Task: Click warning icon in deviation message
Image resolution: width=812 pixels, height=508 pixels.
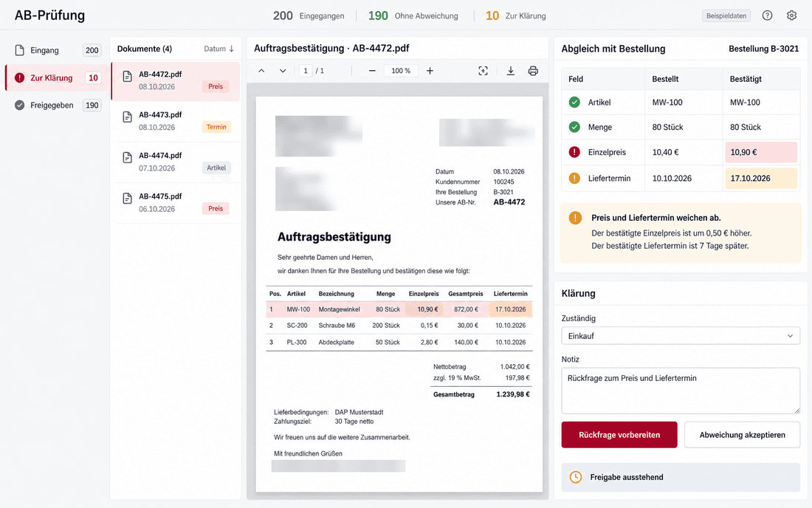Action: tap(575, 218)
